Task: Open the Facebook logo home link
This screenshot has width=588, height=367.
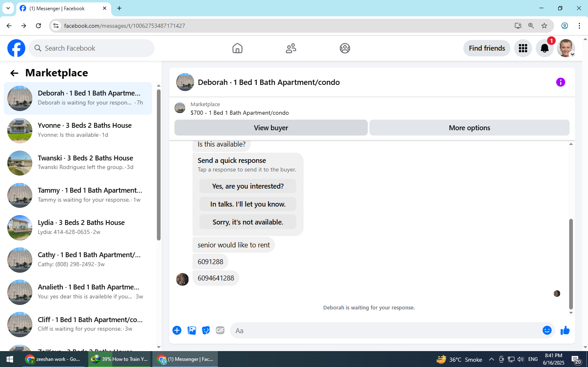Action: pos(16,48)
